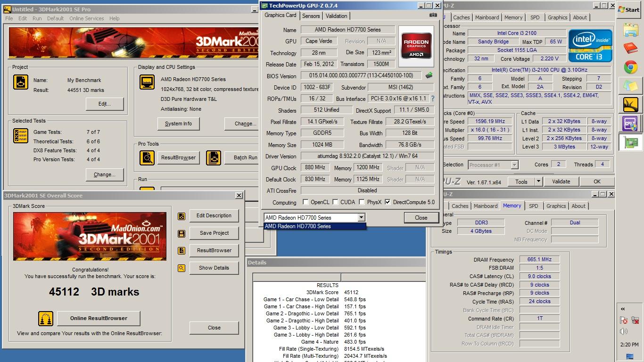
Task: Click the Online ResultBrowser trees icon
Action: click(46, 319)
